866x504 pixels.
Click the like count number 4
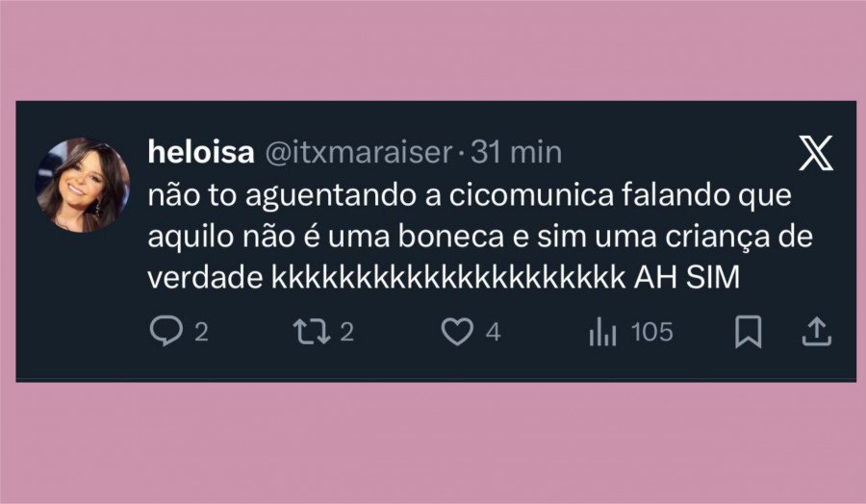pos(493,333)
